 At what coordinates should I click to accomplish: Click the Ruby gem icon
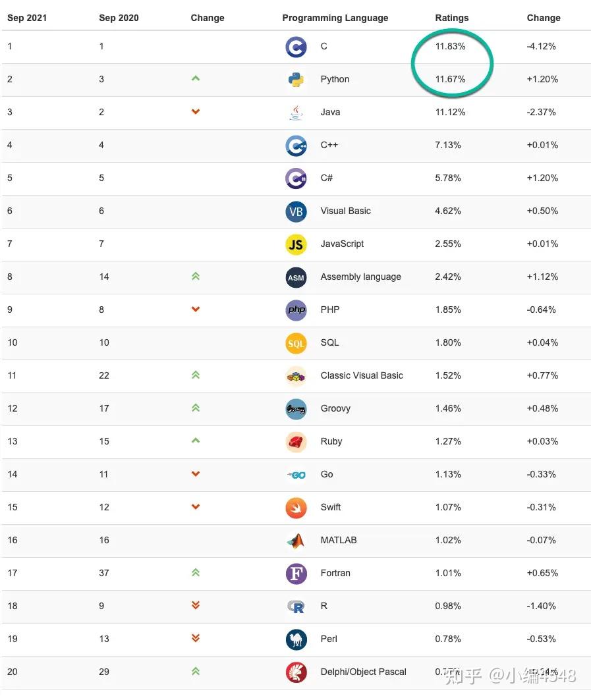click(x=296, y=442)
